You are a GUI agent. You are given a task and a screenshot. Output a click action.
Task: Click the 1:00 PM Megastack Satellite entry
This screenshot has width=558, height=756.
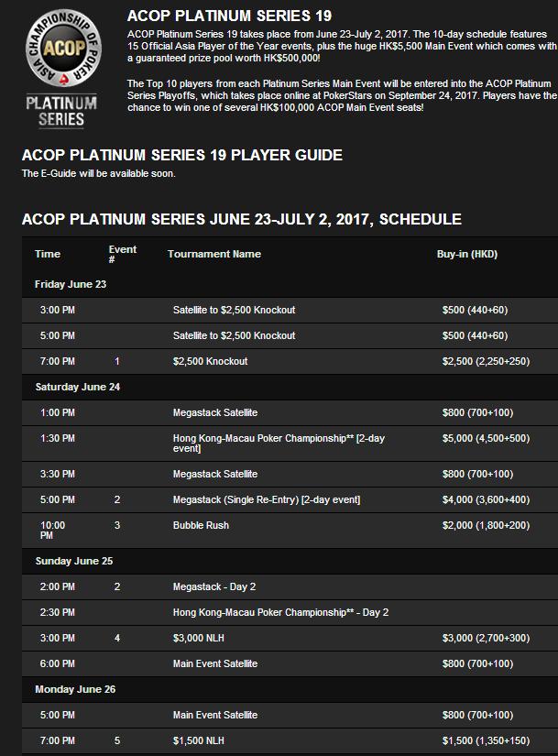pos(214,412)
